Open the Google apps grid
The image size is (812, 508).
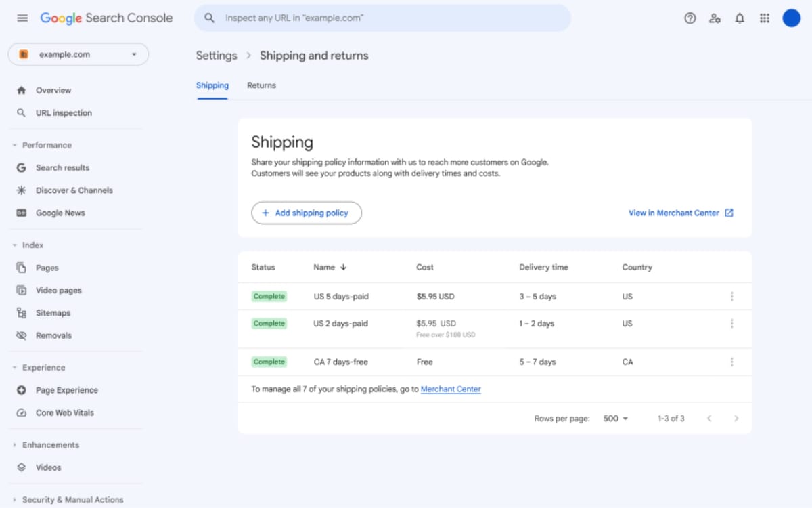click(765, 18)
